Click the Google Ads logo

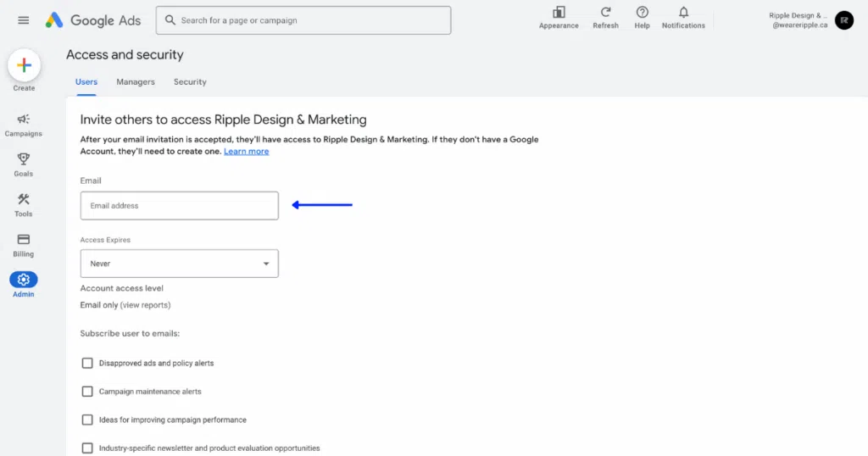[93, 20]
